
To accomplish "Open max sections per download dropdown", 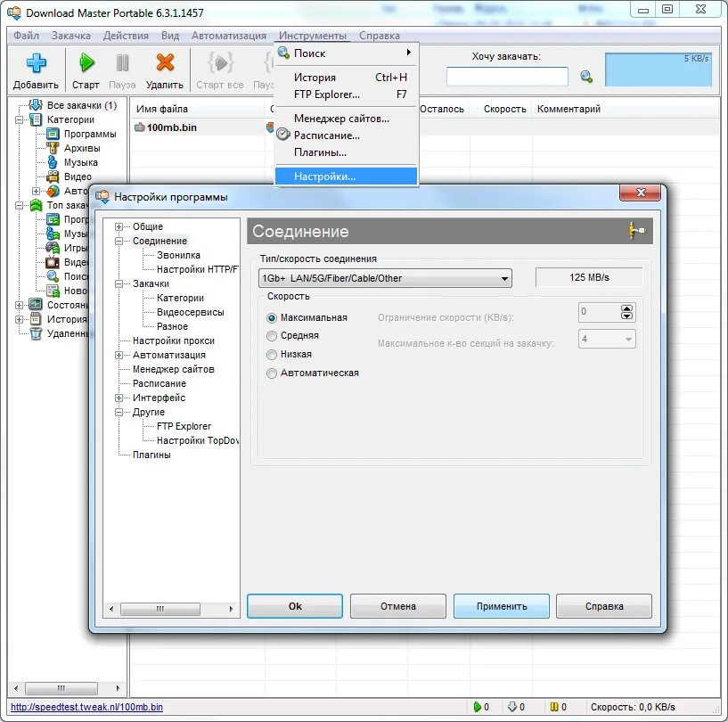I will 607,339.
